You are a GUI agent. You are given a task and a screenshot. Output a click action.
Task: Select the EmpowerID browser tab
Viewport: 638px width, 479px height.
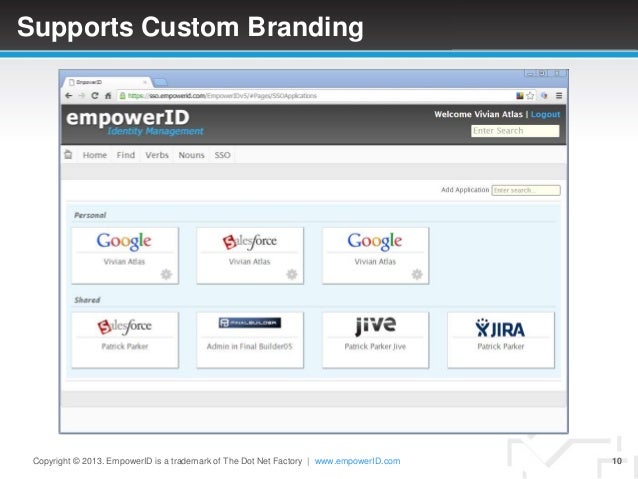point(107,82)
